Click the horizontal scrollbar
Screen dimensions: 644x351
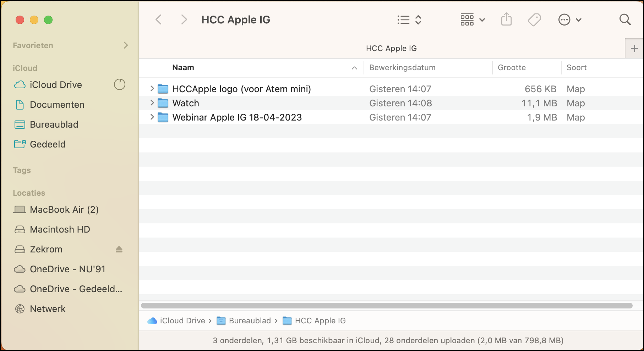pyautogui.click(x=387, y=306)
